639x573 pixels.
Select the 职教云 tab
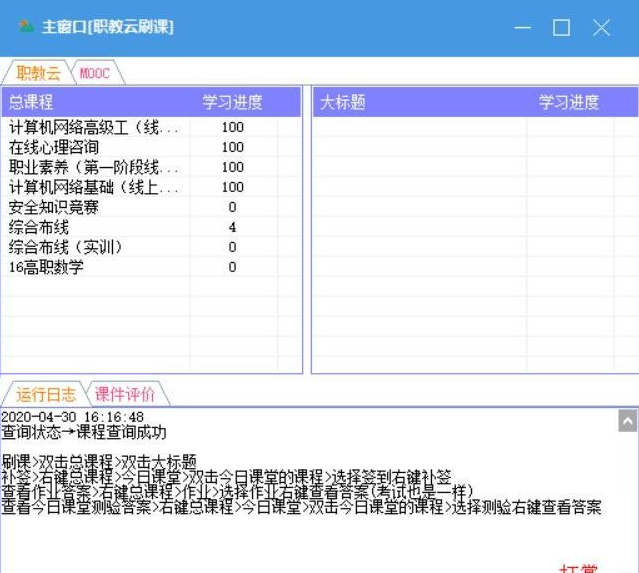[38, 73]
